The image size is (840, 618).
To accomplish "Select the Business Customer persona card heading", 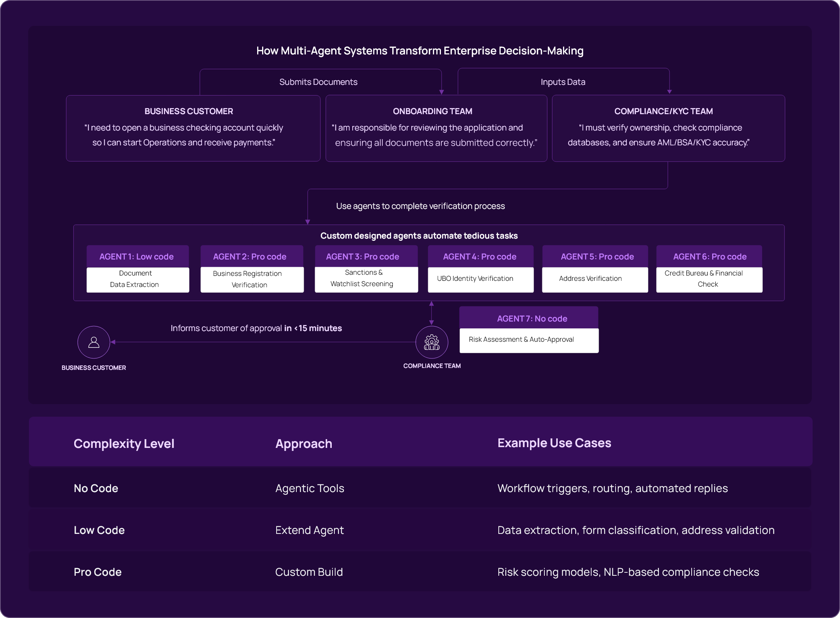I will [x=189, y=111].
